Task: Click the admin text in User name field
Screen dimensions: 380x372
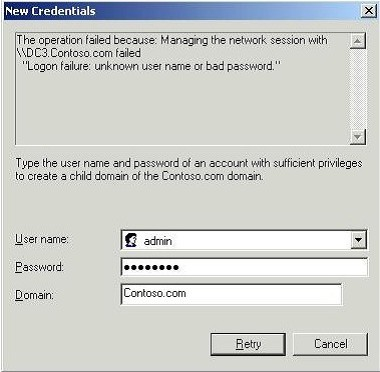Action: tap(158, 240)
